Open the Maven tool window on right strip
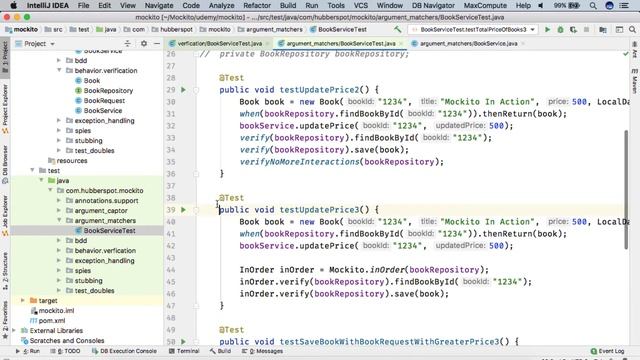The height and width of the screenshot is (360, 640). click(x=635, y=81)
